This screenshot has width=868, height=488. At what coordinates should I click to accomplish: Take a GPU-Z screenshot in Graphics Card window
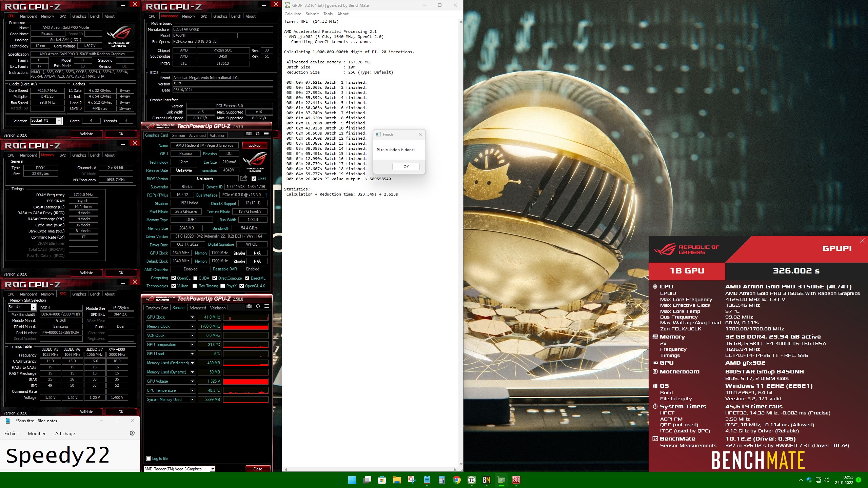pos(249,134)
